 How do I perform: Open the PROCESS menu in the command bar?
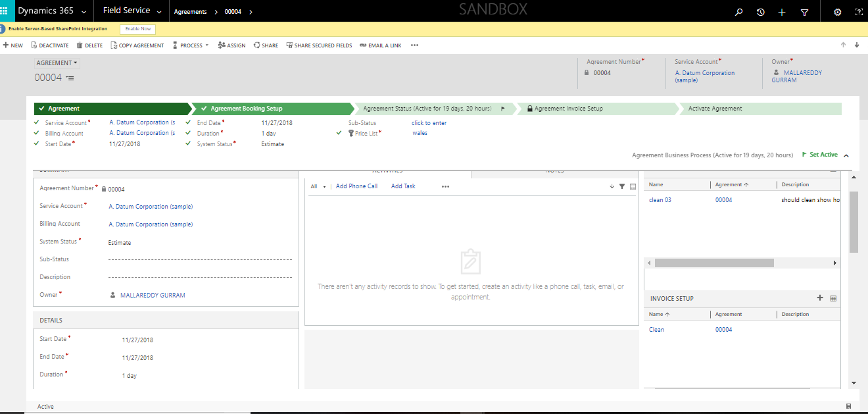pos(191,45)
